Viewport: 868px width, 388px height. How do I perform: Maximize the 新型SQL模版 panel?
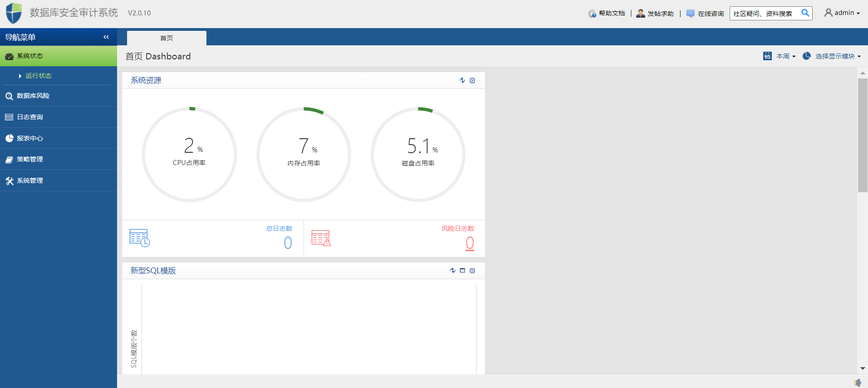coord(462,271)
